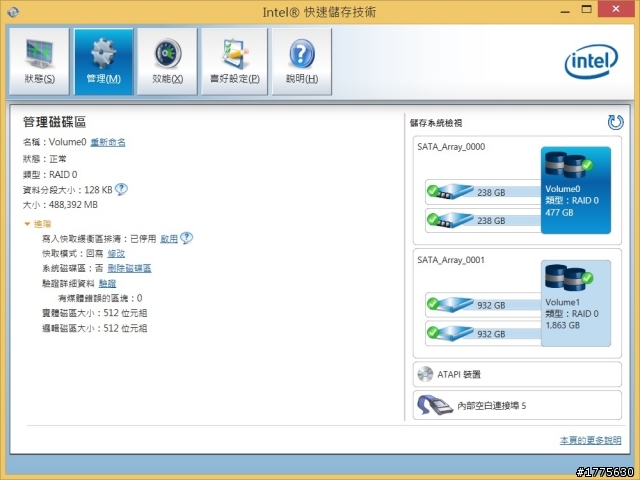Open the 喜好設定(P) preferences tab
This screenshot has height=480, width=640.
[x=234, y=62]
